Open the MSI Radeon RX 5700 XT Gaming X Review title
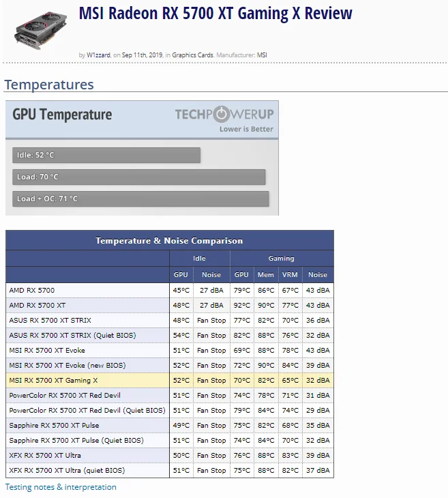The height and width of the screenshot is (498, 448). pos(215,14)
